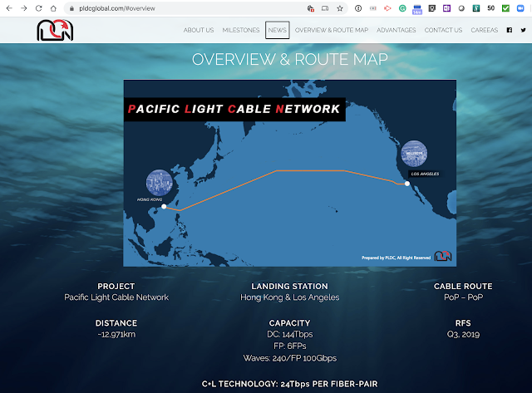Open the grey-red badge extension icon
Viewport: 532px width, 393px height.
(373, 8)
